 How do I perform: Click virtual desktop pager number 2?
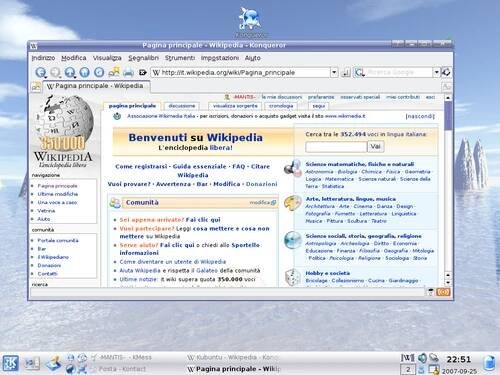tap(408, 369)
